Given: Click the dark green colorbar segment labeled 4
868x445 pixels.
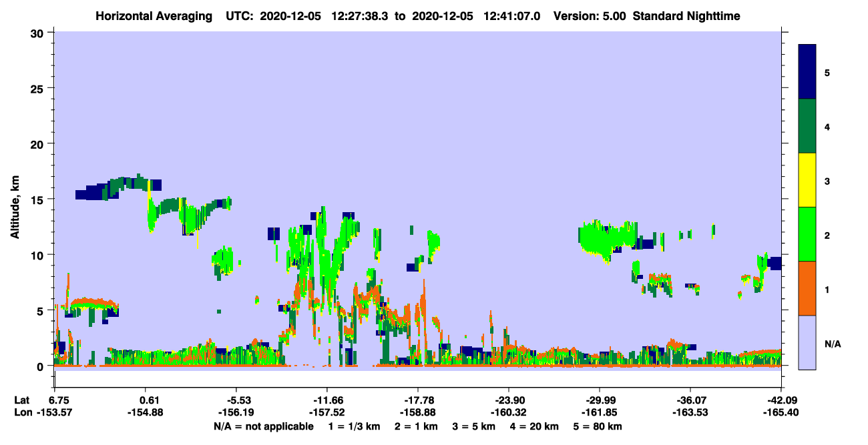Looking at the screenshot, I should click(x=807, y=126).
